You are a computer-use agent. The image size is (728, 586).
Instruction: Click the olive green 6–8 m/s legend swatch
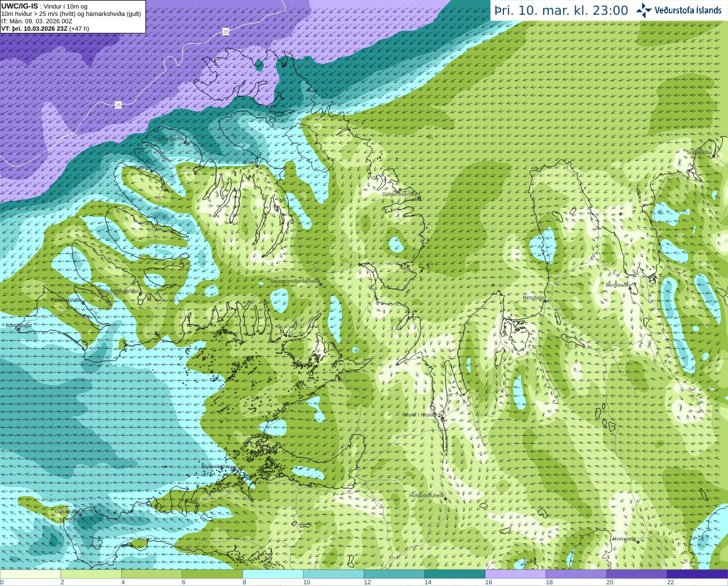pyautogui.click(x=212, y=574)
